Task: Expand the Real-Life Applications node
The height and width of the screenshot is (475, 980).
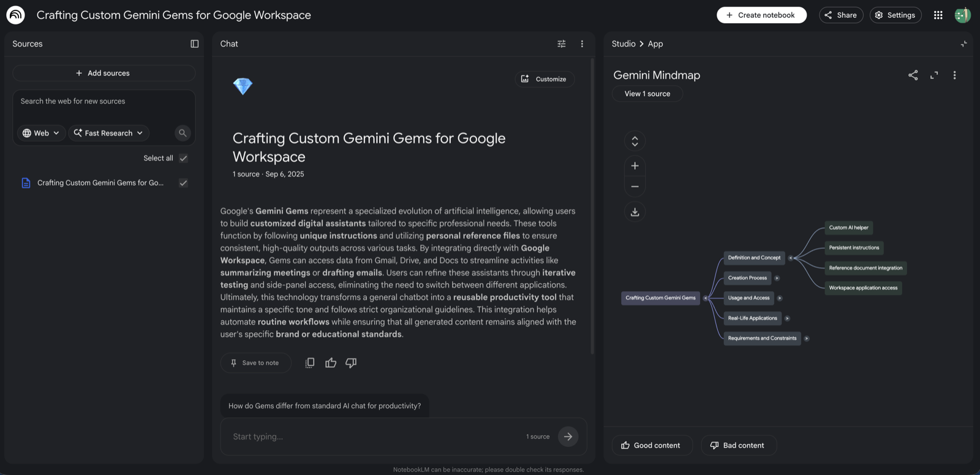Action: [x=787, y=318]
